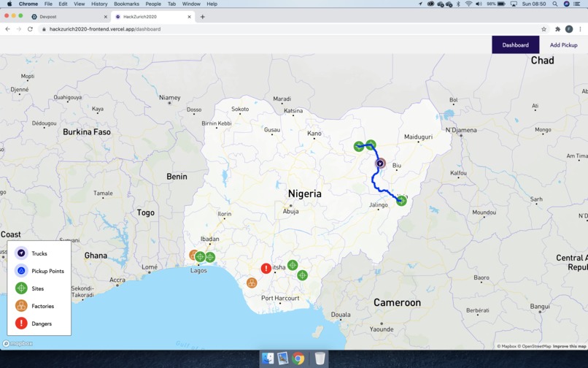Open the Chrome three-dot menu
Viewport: 588px width, 368px height.
pos(580,29)
